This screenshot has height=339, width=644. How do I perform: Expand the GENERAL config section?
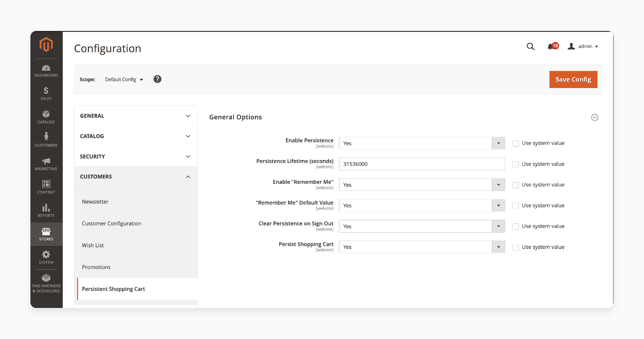(136, 116)
